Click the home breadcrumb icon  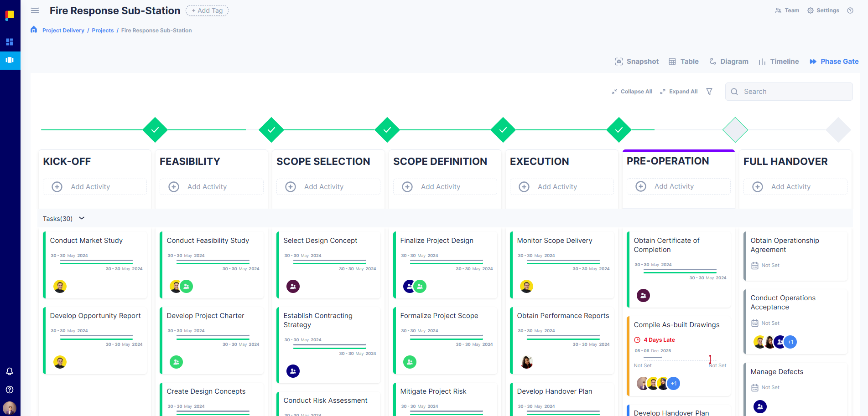pyautogui.click(x=34, y=30)
